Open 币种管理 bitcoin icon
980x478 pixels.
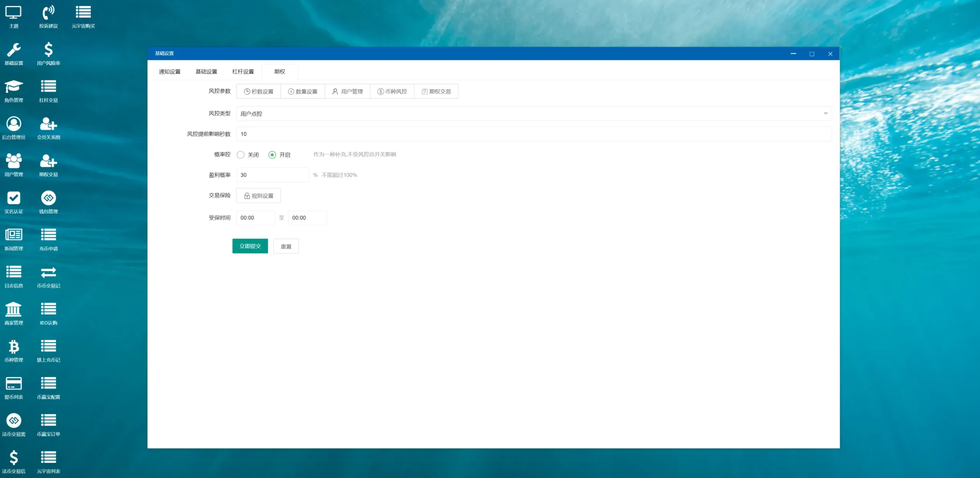pos(13,351)
